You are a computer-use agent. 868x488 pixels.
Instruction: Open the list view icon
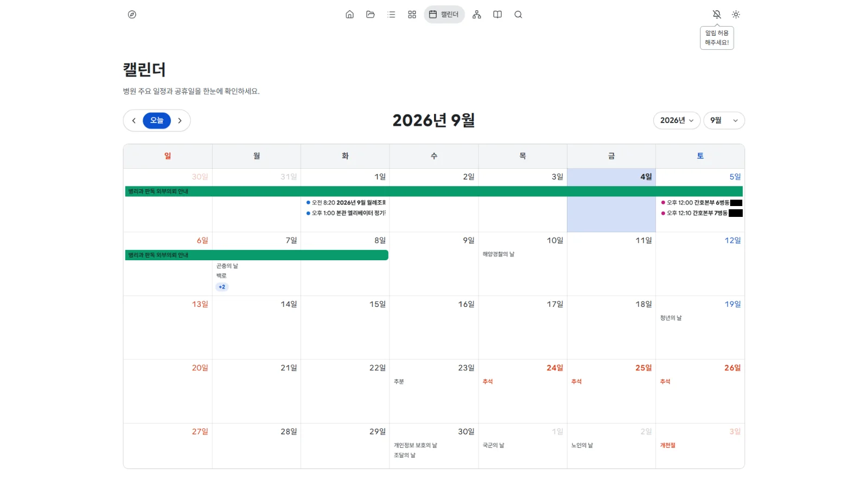tap(391, 15)
